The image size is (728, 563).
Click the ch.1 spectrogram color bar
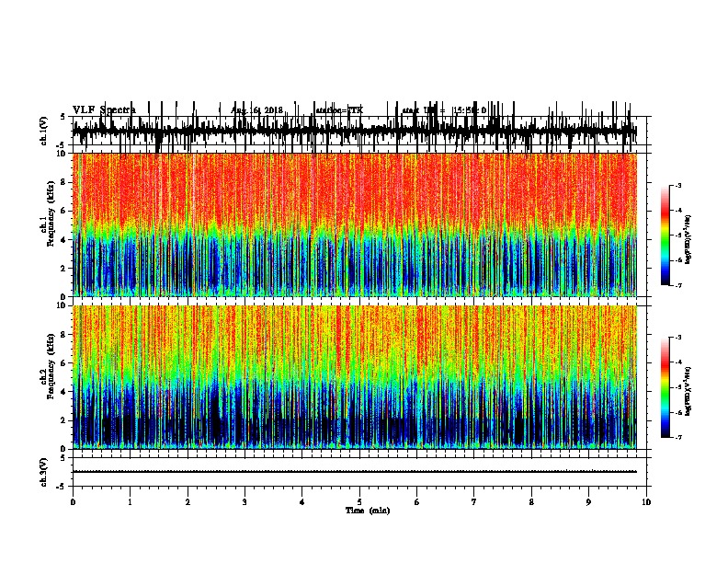(x=665, y=235)
